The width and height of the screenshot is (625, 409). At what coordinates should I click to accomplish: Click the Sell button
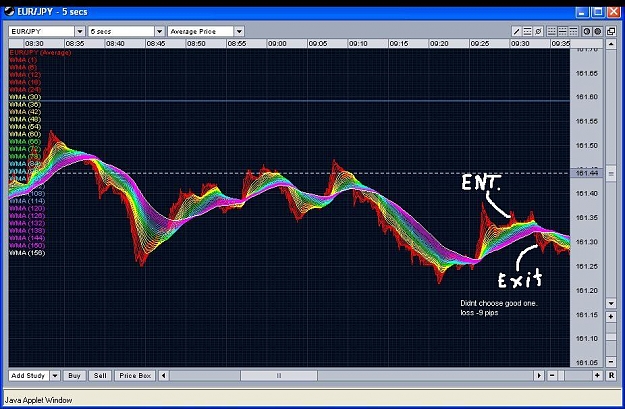click(x=100, y=376)
